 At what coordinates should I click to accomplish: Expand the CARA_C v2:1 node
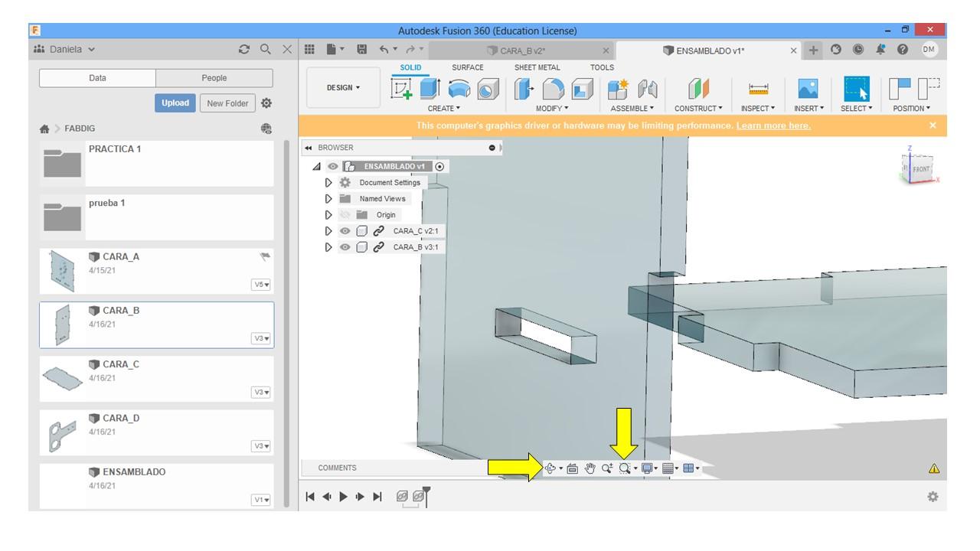(x=329, y=231)
